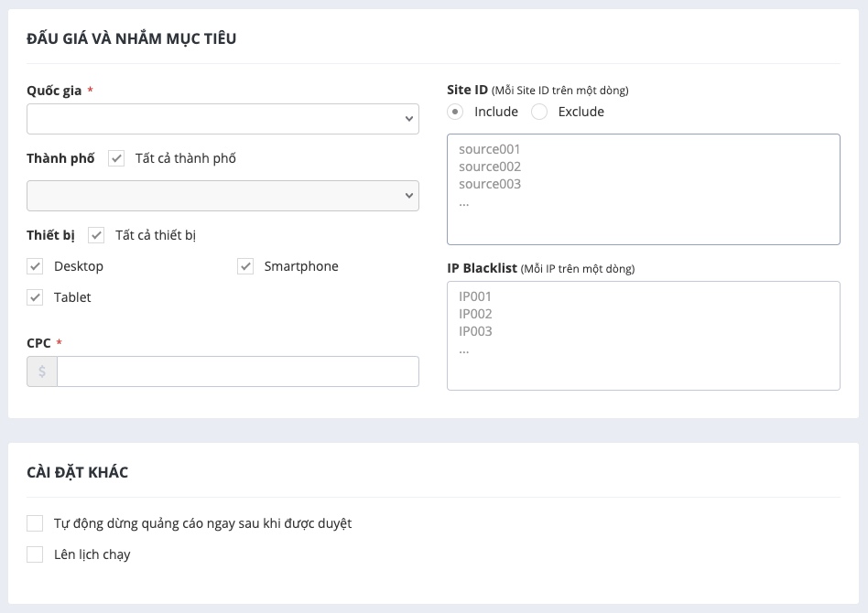The image size is (868, 613).
Task: Focus the IP Blacklist textarea
Action: pyautogui.click(x=644, y=336)
